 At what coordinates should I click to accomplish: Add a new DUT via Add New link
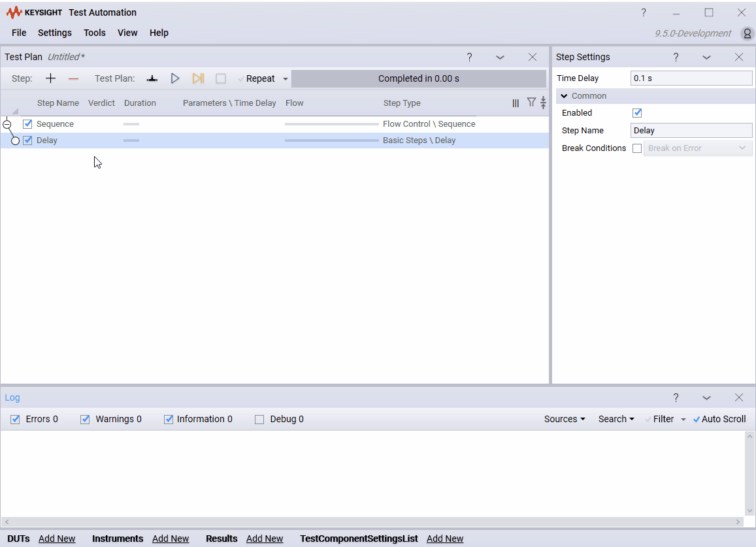tap(57, 539)
